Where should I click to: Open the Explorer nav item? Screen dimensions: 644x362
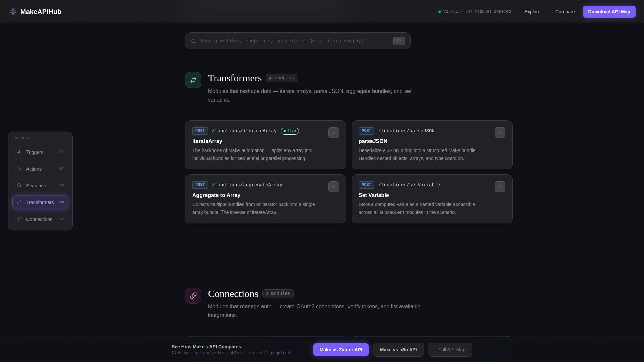(533, 12)
